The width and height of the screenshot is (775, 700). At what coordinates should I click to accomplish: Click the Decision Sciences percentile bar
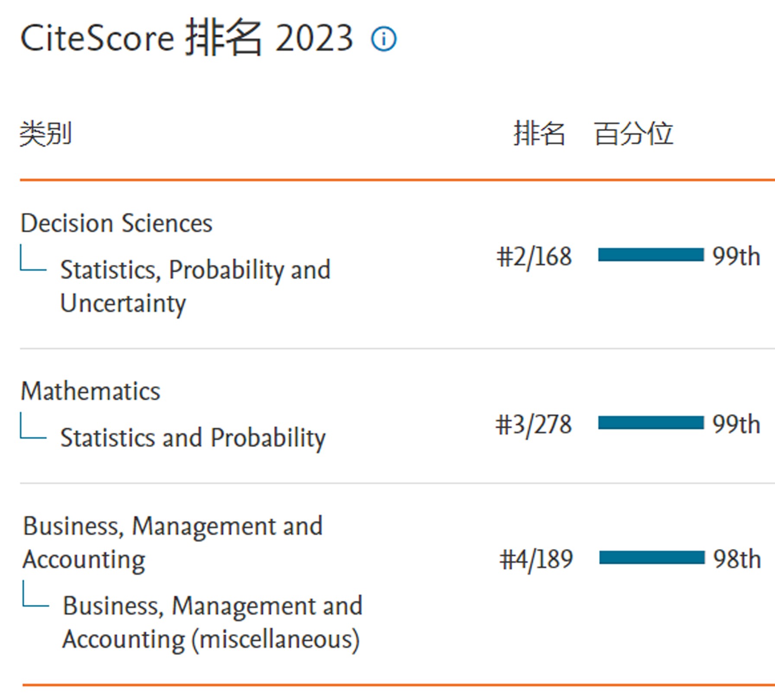click(650, 255)
